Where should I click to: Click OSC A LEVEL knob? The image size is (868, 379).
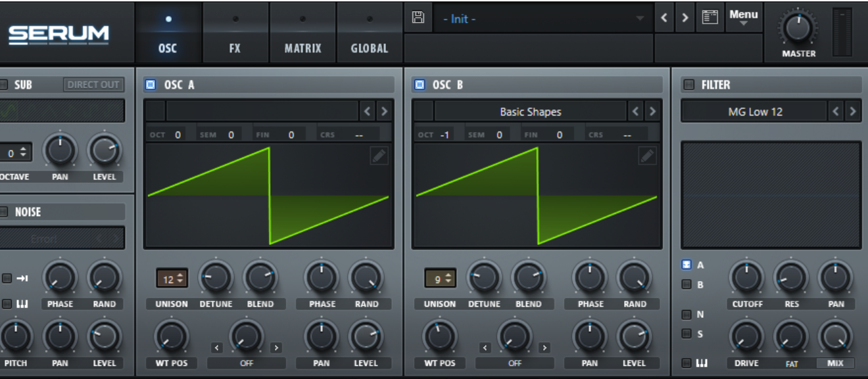(x=366, y=336)
